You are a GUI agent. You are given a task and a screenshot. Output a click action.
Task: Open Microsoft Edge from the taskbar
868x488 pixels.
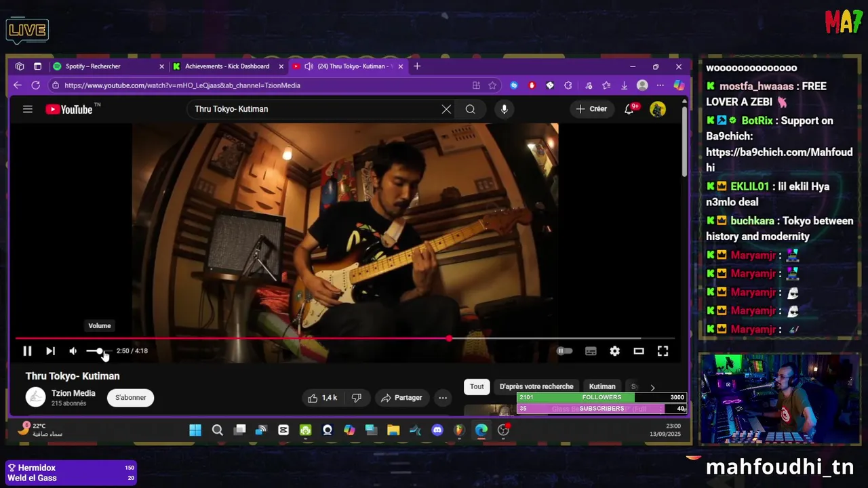point(481,430)
